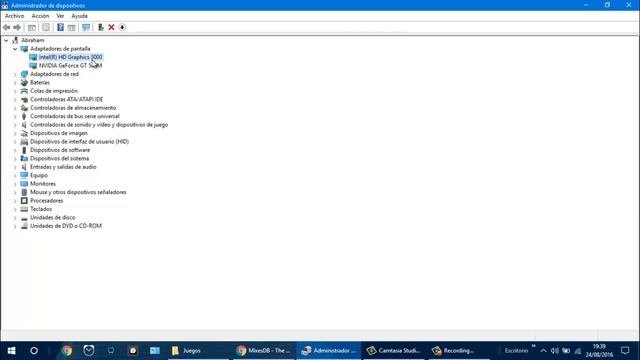
Task: Expand Controladoras ATA/ATAPI IDE
Action: point(15,100)
